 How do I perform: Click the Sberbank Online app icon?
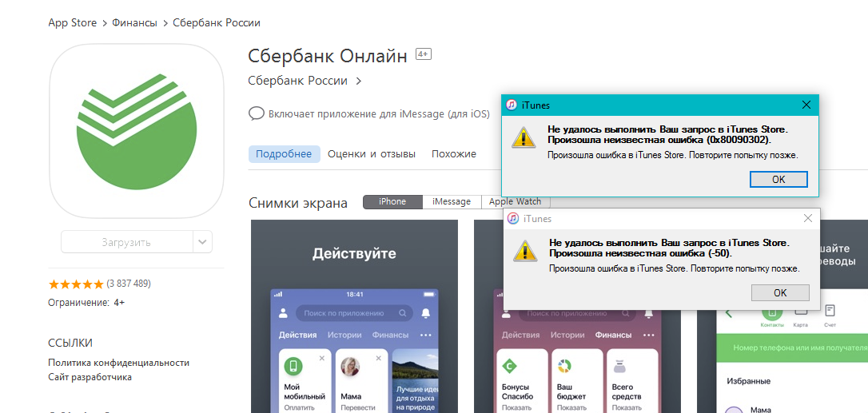(x=137, y=131)
